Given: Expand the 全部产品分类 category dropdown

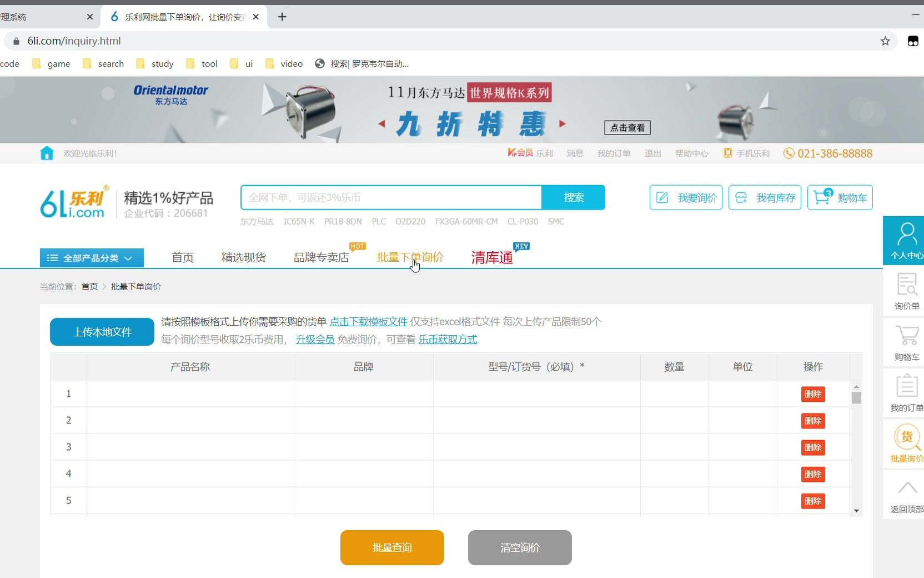Looking at the screenshot, I should point(92,258).
